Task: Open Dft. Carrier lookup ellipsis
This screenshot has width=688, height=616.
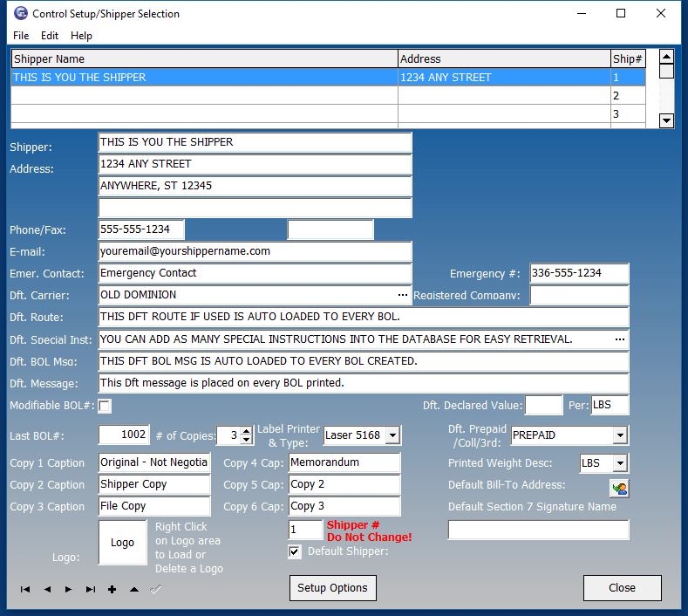Action: (402, 295)
